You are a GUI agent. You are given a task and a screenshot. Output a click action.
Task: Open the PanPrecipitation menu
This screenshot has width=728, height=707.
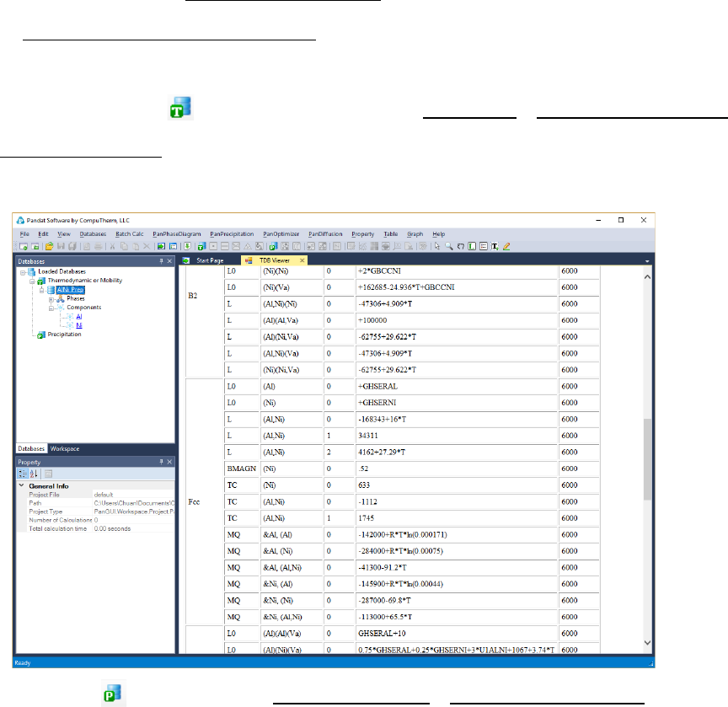click(232, 234)
